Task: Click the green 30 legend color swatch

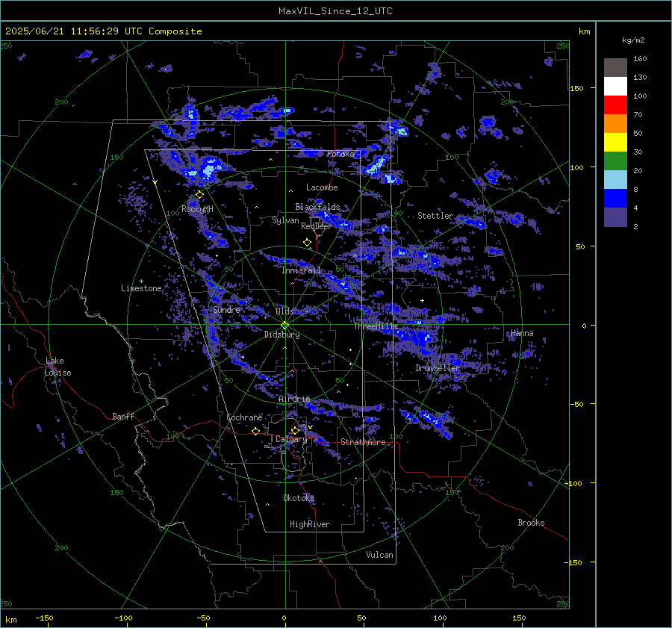Action: tap(615, 161)
